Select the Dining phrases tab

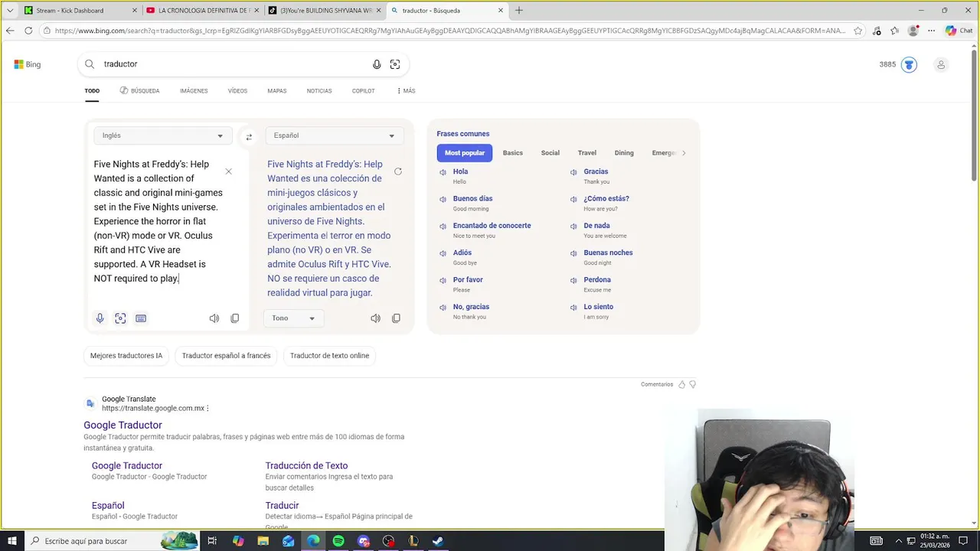point(624,153)
